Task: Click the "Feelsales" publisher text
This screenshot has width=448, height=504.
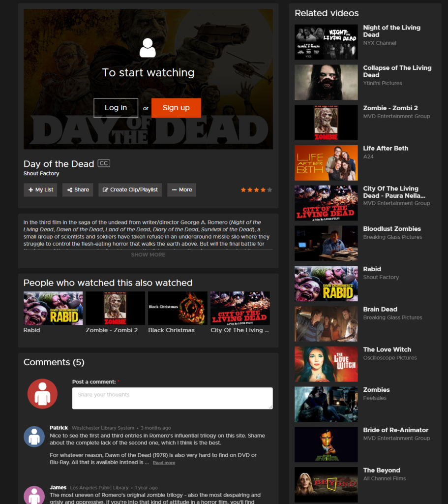Action: [x=375, y=398]
